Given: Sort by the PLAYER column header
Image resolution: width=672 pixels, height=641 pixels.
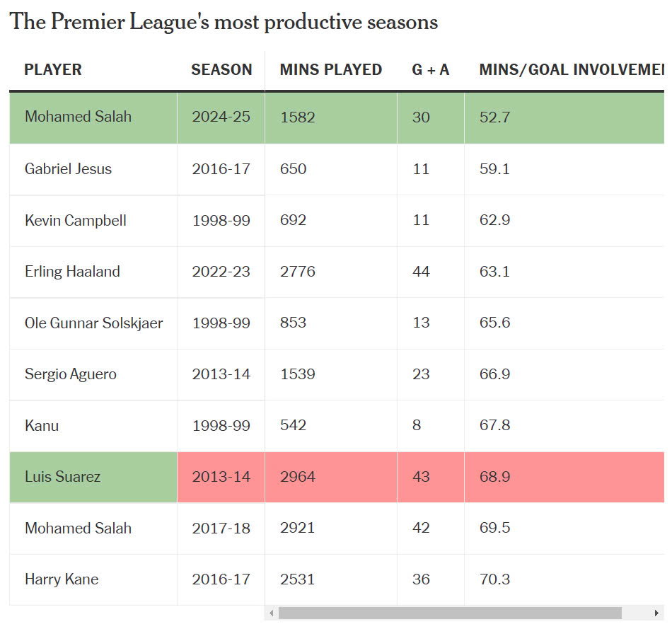Looking at the screenshot, I should tap(53, 70).
